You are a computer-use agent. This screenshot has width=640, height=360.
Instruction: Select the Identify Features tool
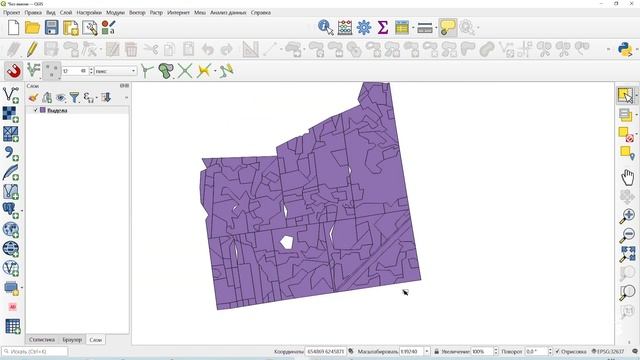(325, 28)
